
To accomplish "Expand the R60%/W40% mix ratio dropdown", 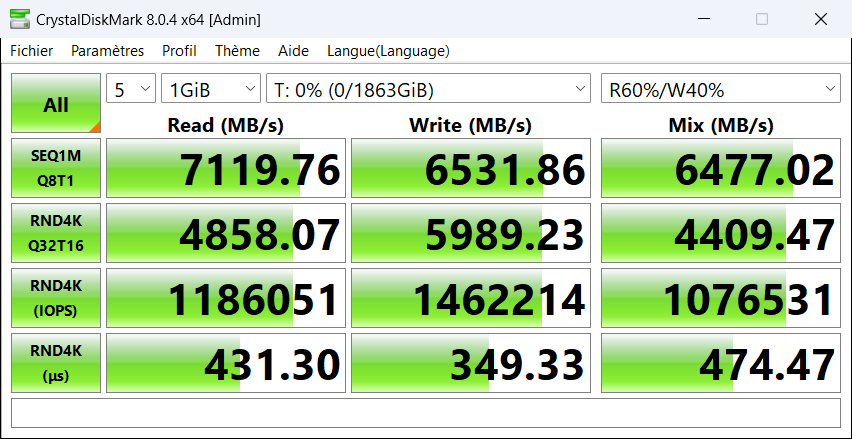I will point(720,90).
